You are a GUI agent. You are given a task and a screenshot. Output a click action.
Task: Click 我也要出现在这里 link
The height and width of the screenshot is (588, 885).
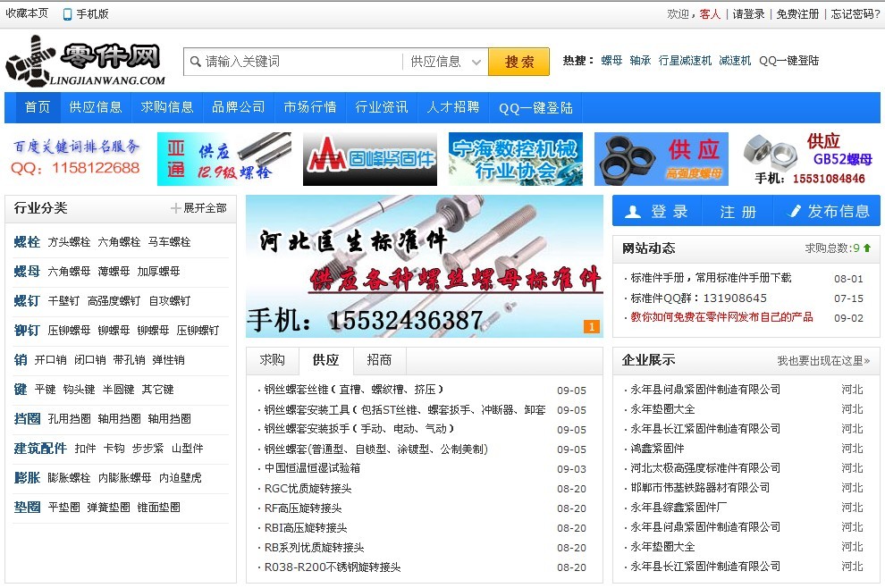click(822, 361)
